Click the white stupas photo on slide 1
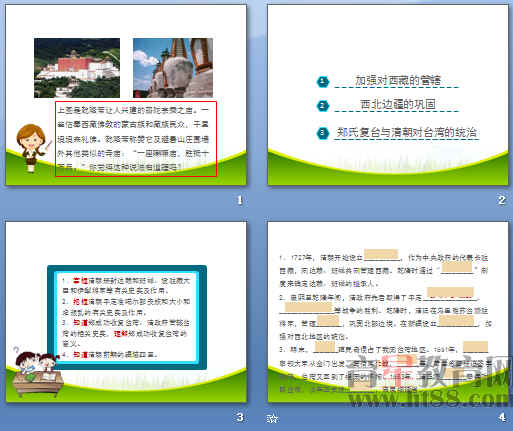 173,68
